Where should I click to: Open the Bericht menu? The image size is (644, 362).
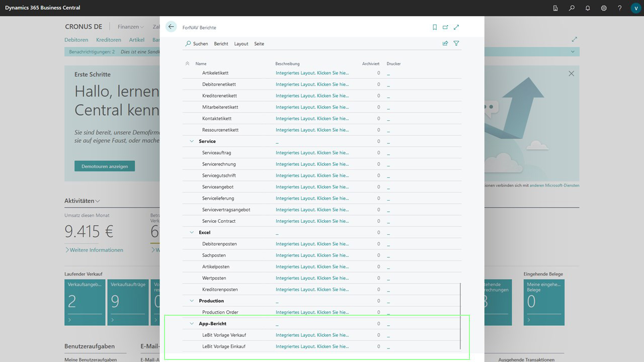coord(221,44)
